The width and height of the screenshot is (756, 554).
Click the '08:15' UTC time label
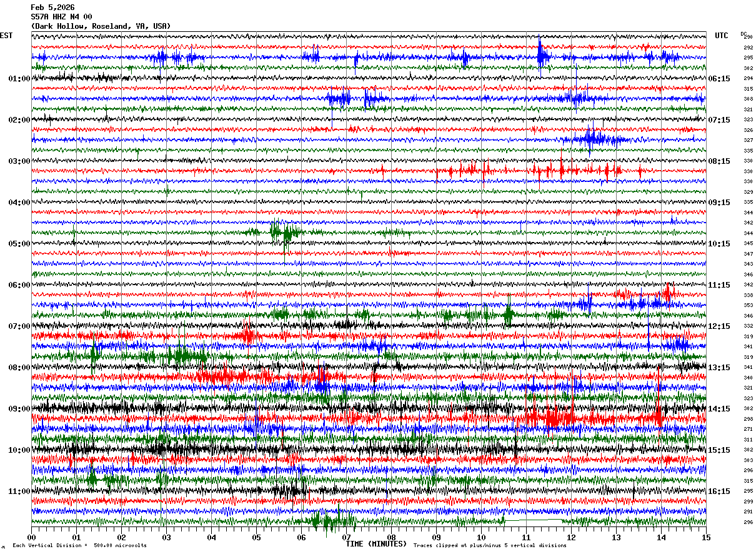(x=720, y=161)
